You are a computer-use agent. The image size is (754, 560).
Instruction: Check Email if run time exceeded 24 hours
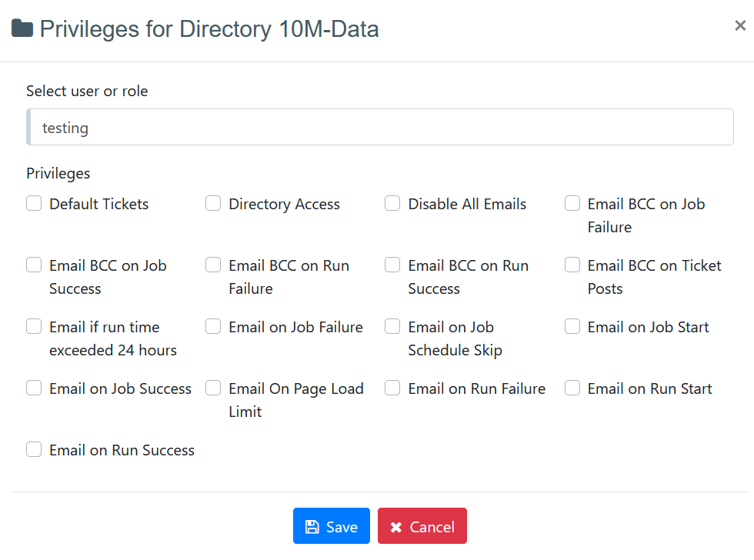(x=34, y=327)
